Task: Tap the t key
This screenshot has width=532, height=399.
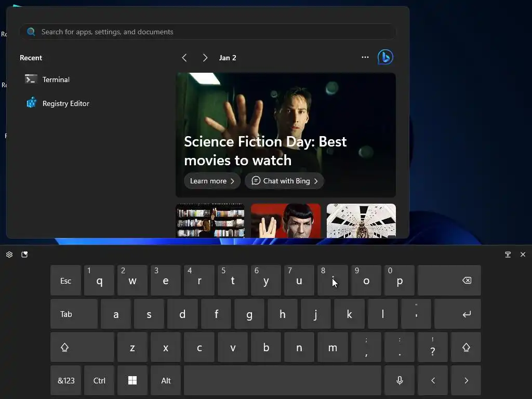Action: 232,280
